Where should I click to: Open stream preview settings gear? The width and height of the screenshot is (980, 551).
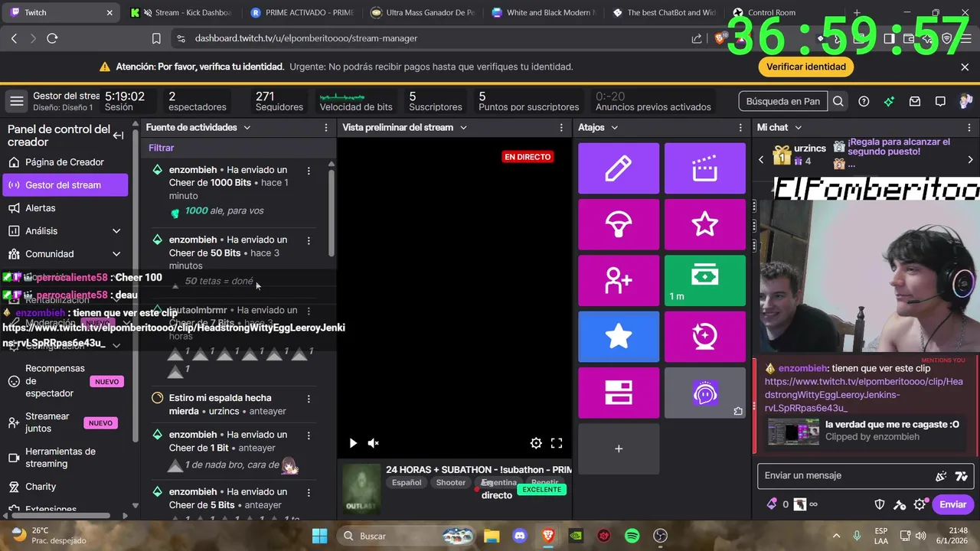pyautogui.click(x=536, y=443)
